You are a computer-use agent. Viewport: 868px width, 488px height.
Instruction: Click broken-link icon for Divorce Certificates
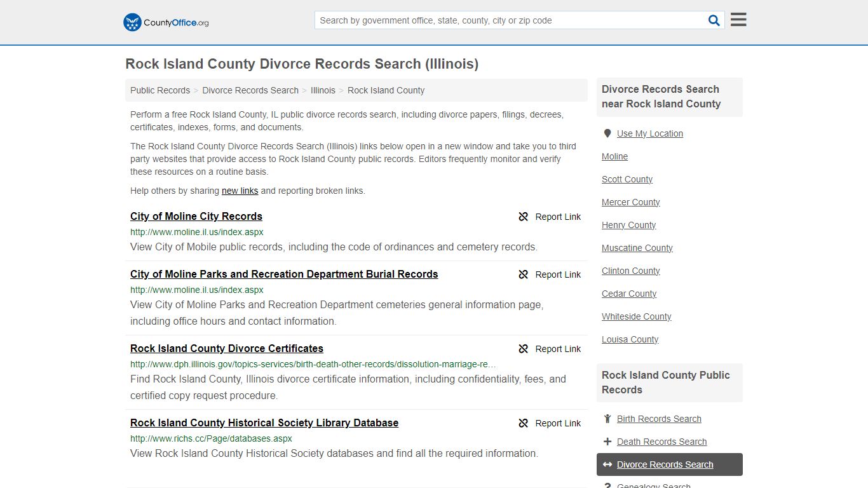click(x=524, y=349)
